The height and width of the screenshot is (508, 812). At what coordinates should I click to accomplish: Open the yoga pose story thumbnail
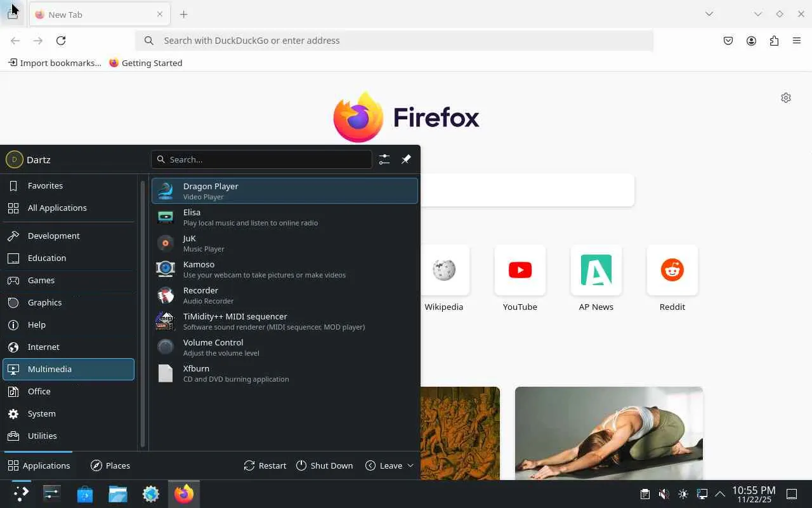pos(609,433)
